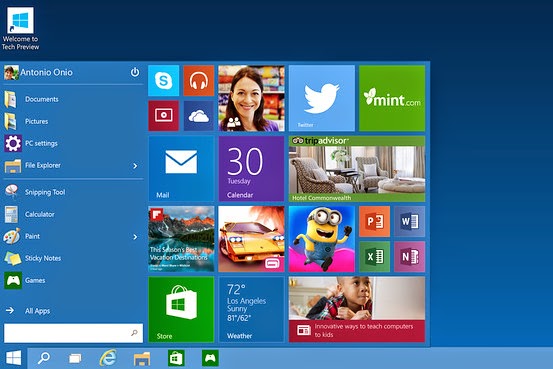Open PC settings

[73, 143]
